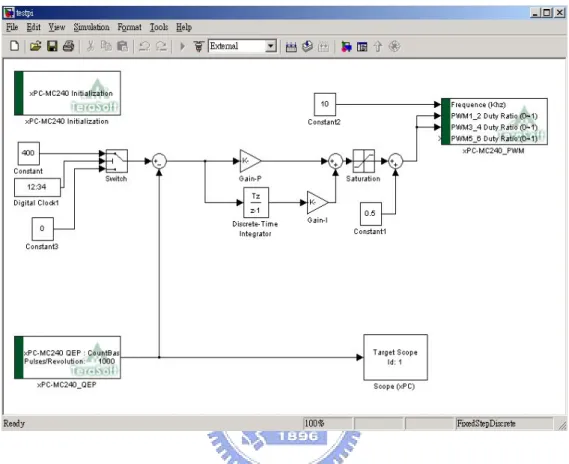Viewport: 569px width, 464px height.
Task: Open the Help menu
Action: click(x=184, y=27)
